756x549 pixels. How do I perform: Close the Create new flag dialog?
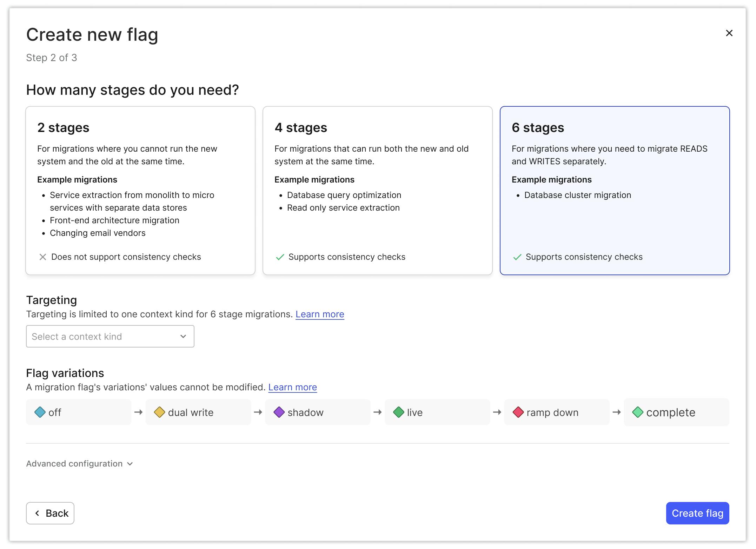click(x=729, y=33)
